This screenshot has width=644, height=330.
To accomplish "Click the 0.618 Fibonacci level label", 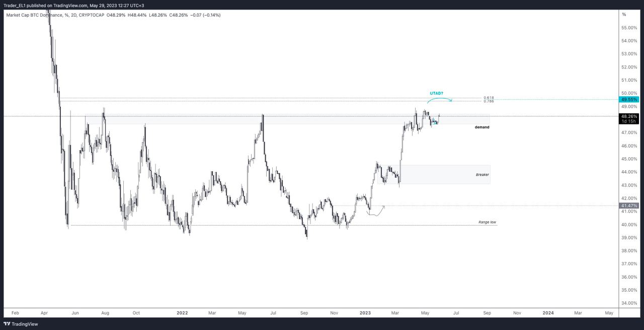I will pyautogui.click(x=488, y=98).
